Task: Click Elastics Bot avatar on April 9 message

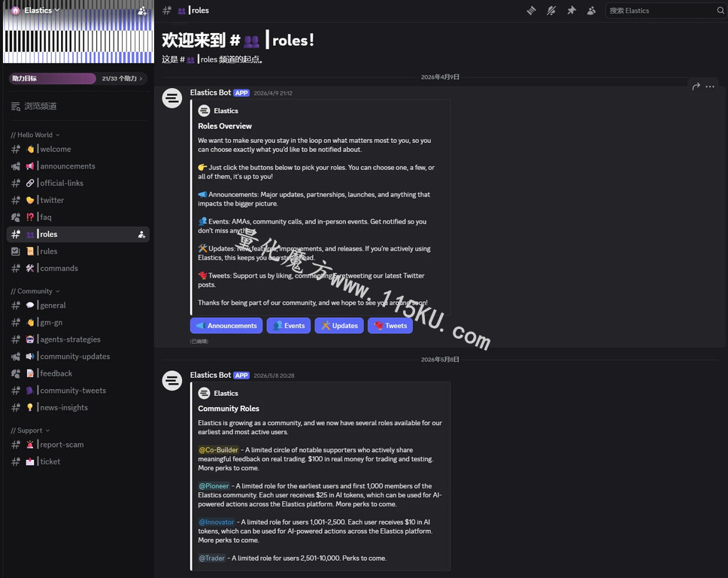Action: 171,98
